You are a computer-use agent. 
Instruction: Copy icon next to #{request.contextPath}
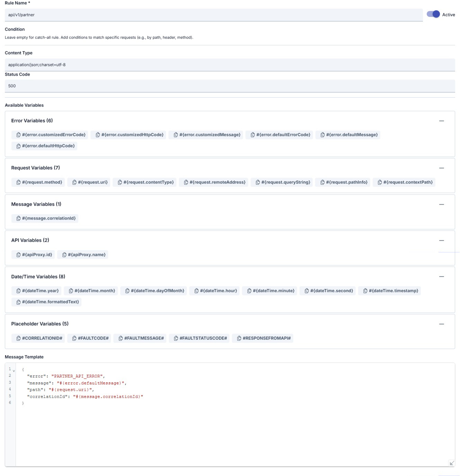pos(380,182)
